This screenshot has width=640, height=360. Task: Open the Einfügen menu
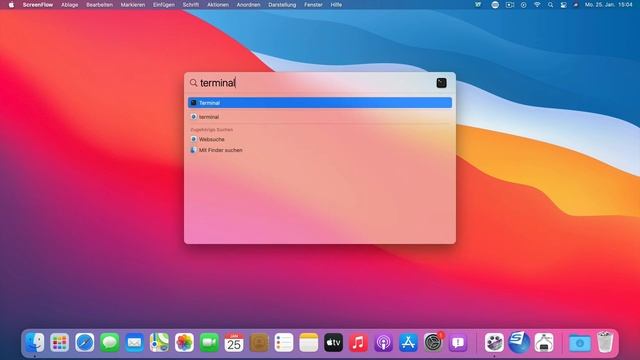[164, 5]
